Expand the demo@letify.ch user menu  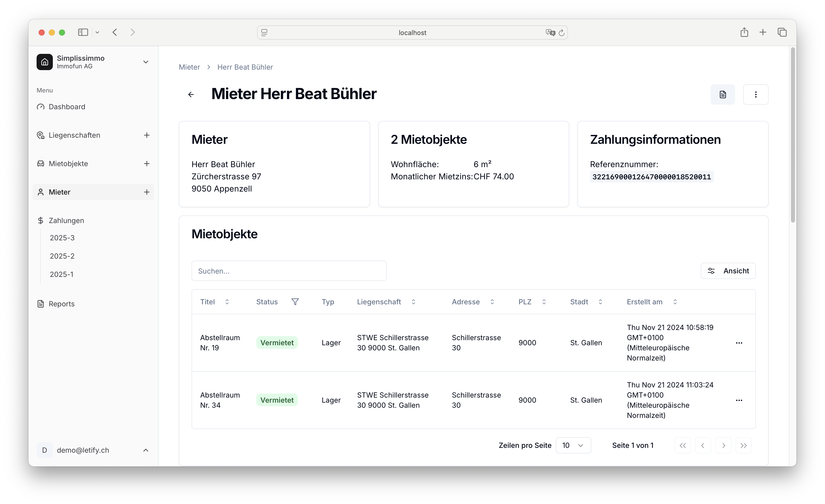pos(146,450)
